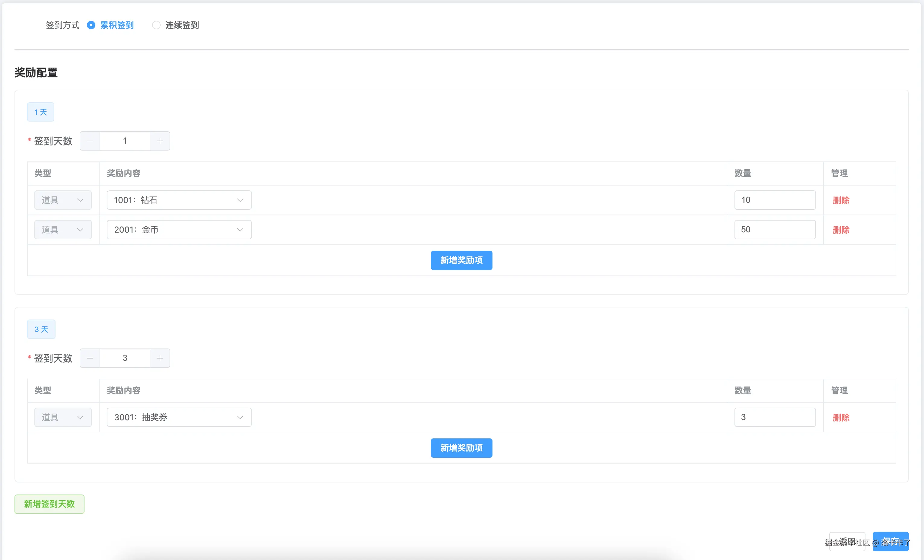Delete the 抽奖券 reward row
Screen dimensions: 924x560
click(x=841, y=417)
